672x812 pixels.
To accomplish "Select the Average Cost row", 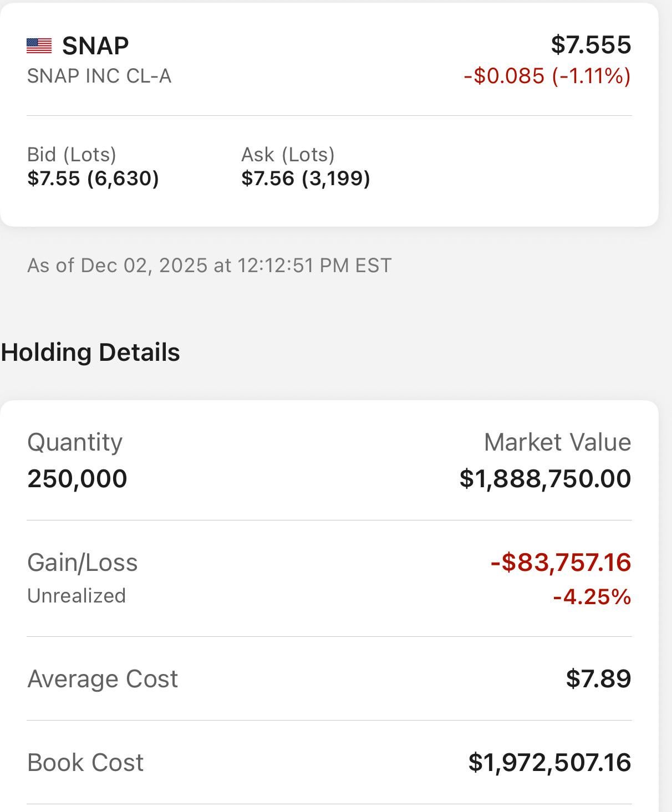I will click(x=329, y=679).
